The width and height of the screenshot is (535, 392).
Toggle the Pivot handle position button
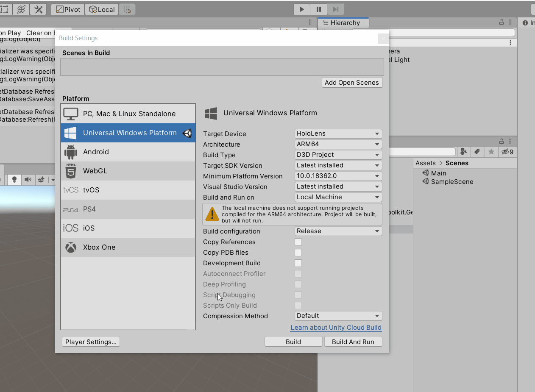[68, 9]
